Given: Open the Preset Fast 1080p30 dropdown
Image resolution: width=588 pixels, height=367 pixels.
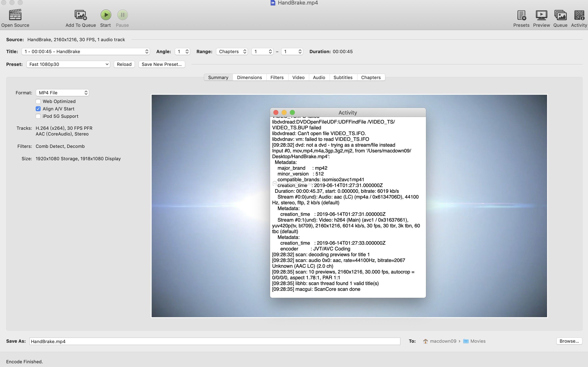Looking at the screenshot, I should click(x=68, y=64).
